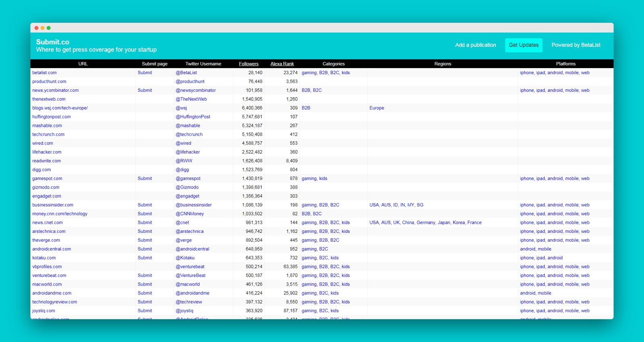Open the Add a publication link
Screen dimensions: 644x342
coord(475,45)
